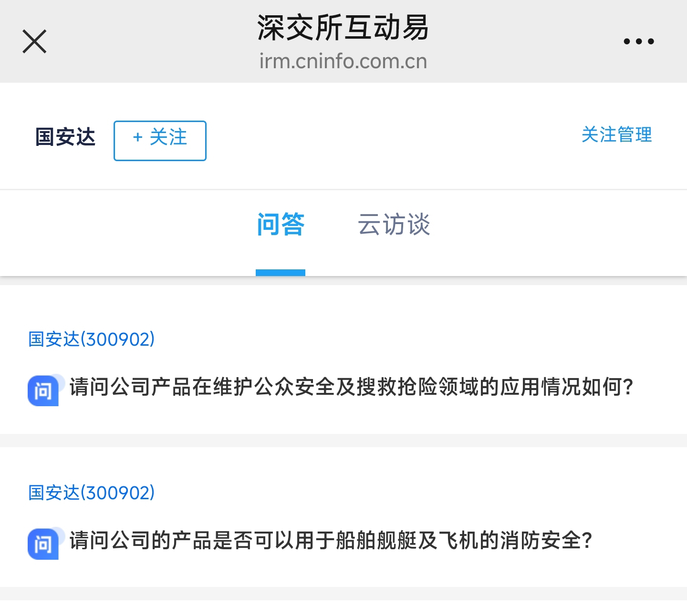Switch to the 云访谈 tab
This screenshot has height=616, width=687.
click(394, 225)
